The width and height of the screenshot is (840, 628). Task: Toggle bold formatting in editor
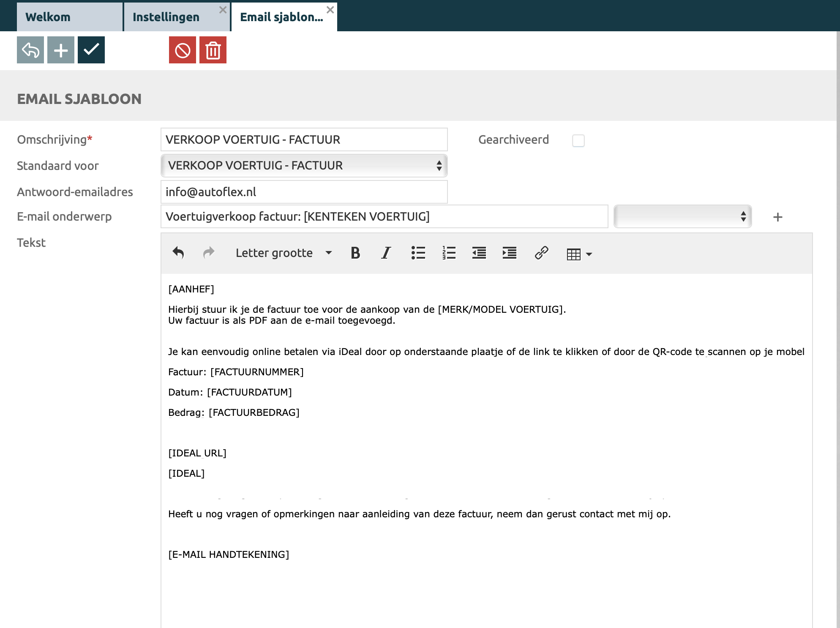355,253
